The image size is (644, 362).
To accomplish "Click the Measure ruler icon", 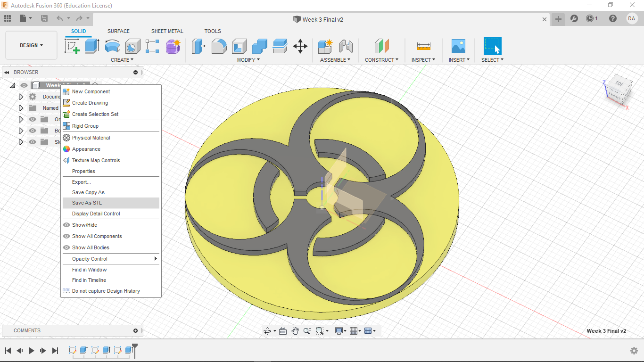I will point(423,46).
